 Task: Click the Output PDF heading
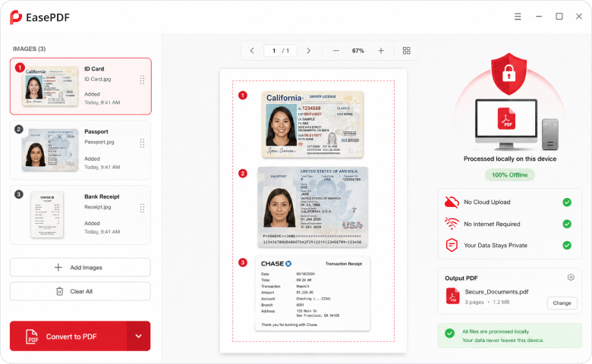pos(461,278)
